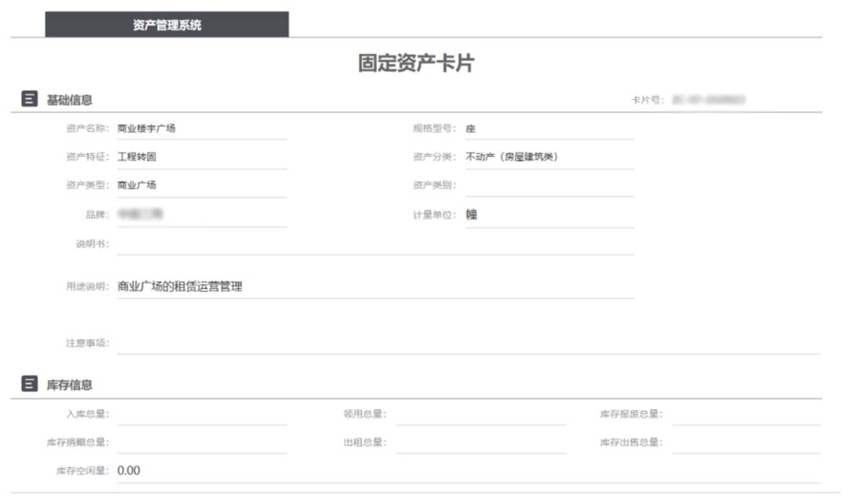Click the empty 领用总量 field
The height and width of the screenshot is (504, 848).
pos(481,415)
